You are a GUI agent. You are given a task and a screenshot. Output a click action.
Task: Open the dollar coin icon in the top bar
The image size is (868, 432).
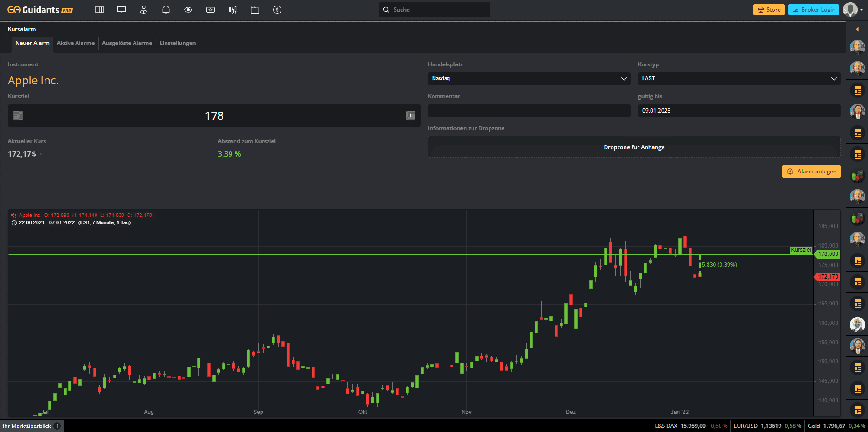(x=277, y=10)
